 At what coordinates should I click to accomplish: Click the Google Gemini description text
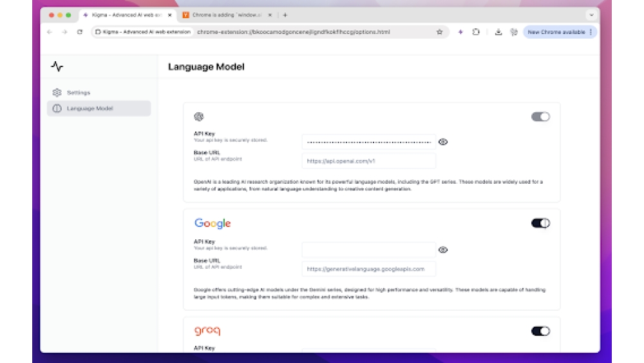(x=370, y=293)
